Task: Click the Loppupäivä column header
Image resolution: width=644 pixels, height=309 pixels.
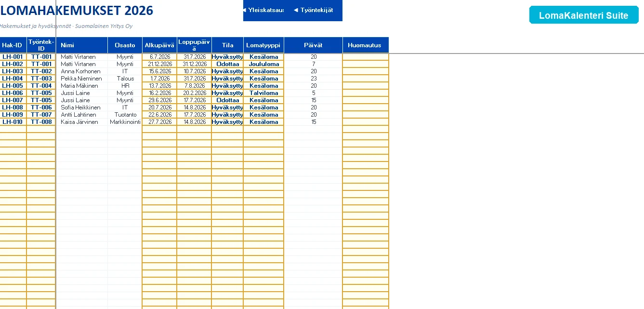Action: [x=194, y=45]
